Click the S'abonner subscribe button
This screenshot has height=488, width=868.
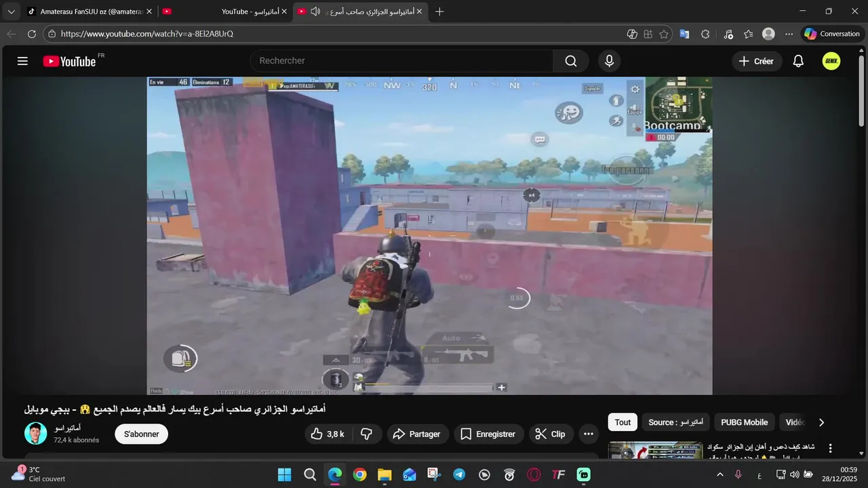tap(141, 434)
